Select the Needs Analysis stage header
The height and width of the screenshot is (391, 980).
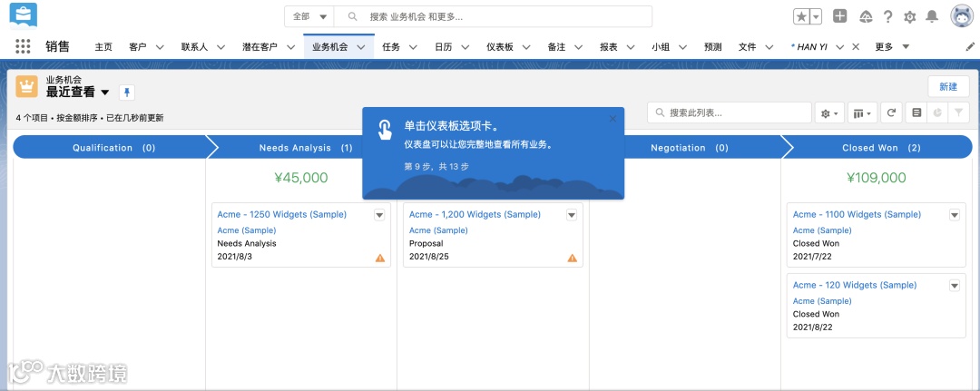pos(306,147)
